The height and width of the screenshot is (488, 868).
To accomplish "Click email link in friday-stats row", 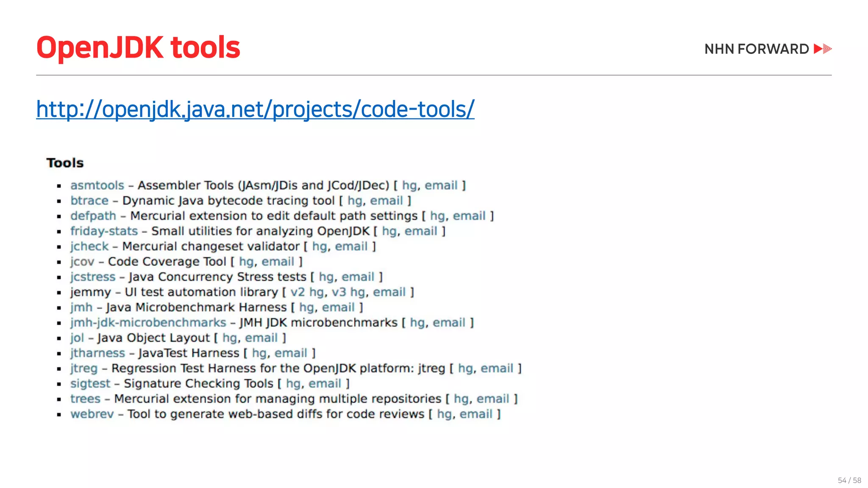I will 421,231.
